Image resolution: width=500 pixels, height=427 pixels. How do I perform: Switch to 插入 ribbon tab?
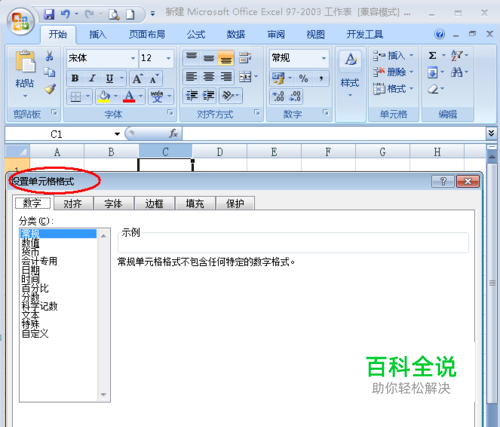(98, 34)
